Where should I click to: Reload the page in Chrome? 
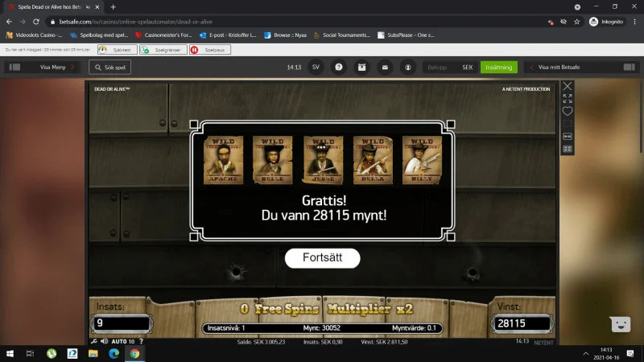(36, 22)
